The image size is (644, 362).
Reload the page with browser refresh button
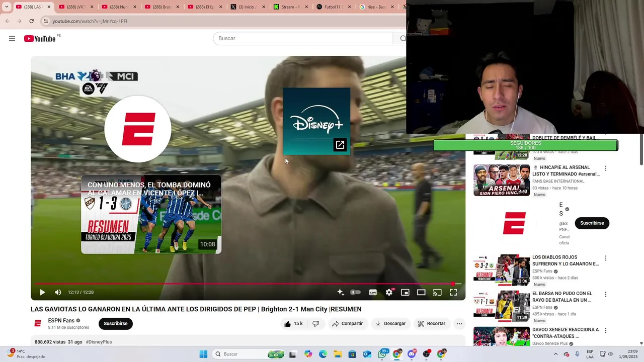(32, 21)
